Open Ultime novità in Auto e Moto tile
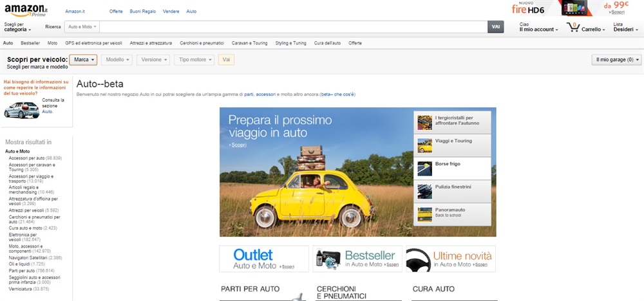Image resolution: width=644 pixels, height=301 pixels. (x=451, y=259)
